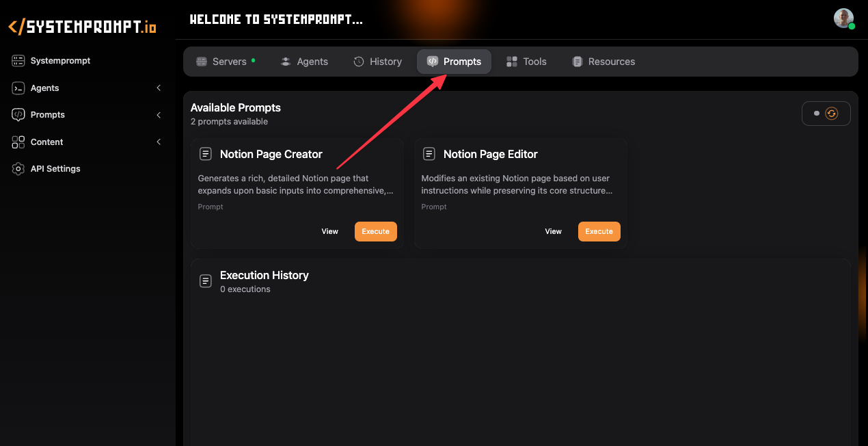
Task: Click the Agents terminal icon in sidebar
Action: [18, 88]
